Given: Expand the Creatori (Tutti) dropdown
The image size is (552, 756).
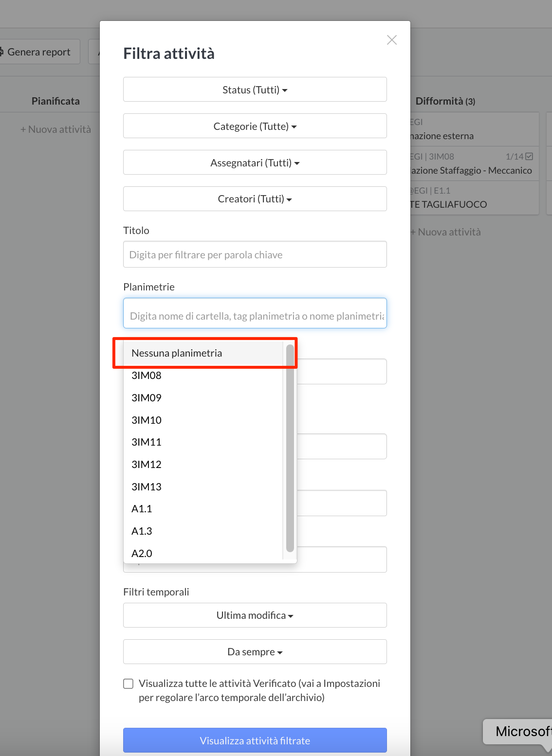Looking at the screenshot, I should point(255,199).
